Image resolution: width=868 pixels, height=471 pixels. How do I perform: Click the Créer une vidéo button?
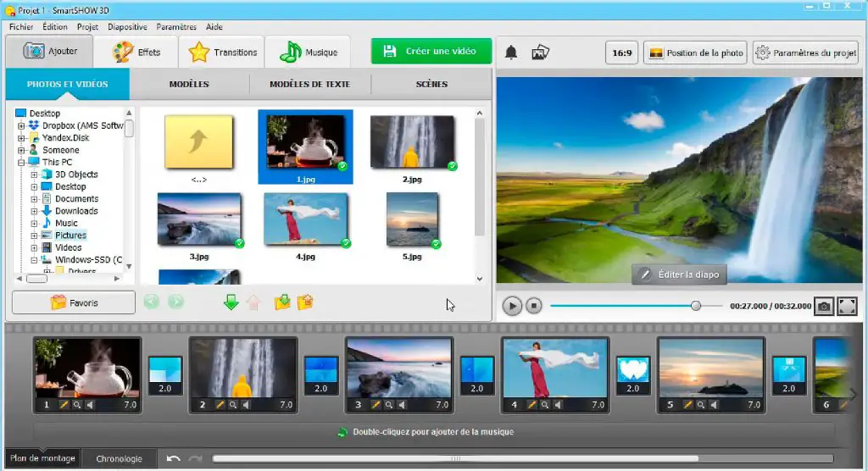(x=431, y=52)
